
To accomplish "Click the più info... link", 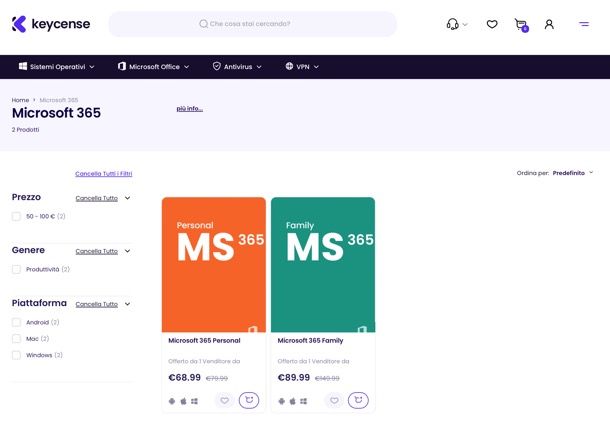I will click(189, 109).
